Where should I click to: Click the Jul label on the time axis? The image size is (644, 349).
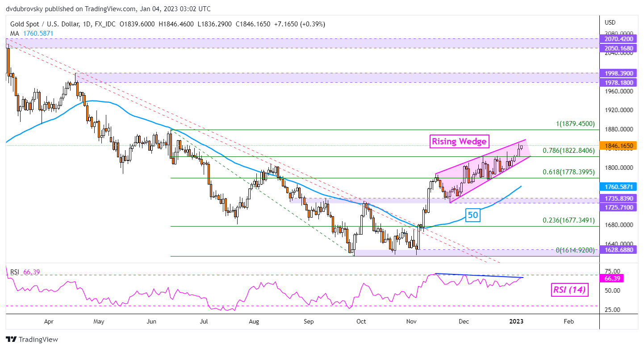[204, 321]
